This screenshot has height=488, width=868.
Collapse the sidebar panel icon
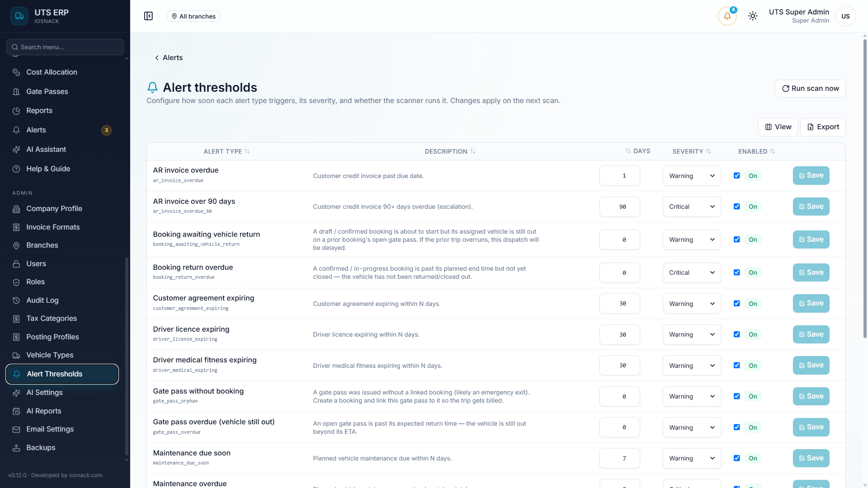pos(148,16)
